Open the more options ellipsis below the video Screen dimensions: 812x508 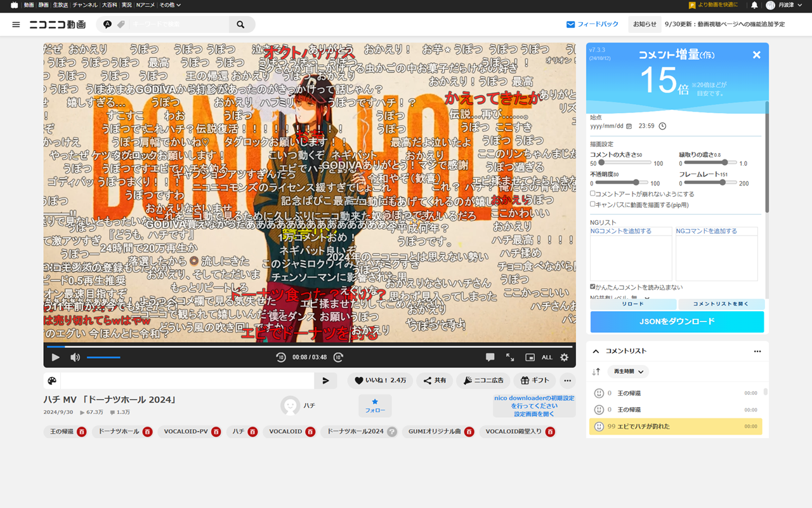(x=567, y=381)
